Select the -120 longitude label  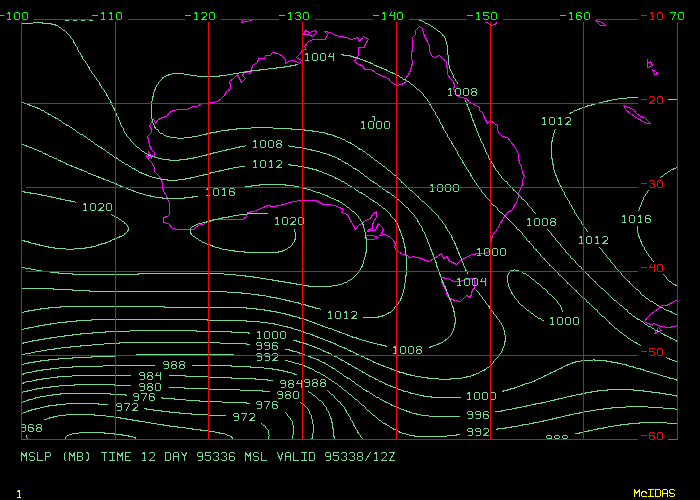click(202, 16)
